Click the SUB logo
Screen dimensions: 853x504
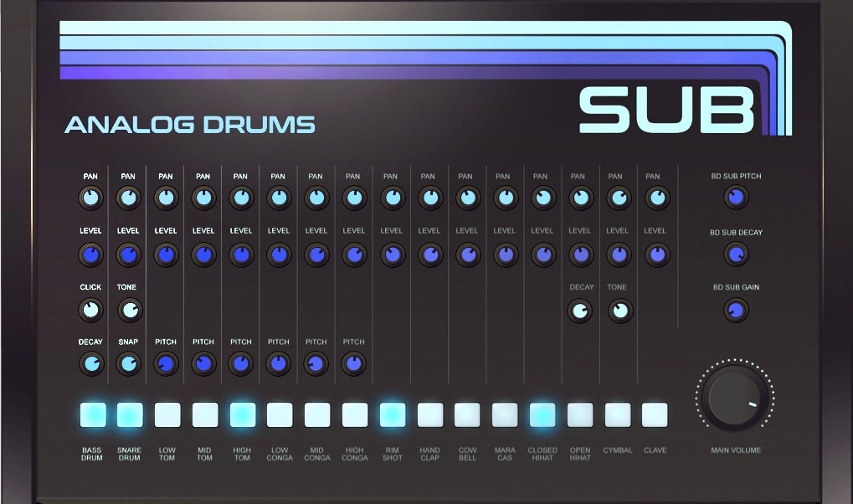coord(665,111)
